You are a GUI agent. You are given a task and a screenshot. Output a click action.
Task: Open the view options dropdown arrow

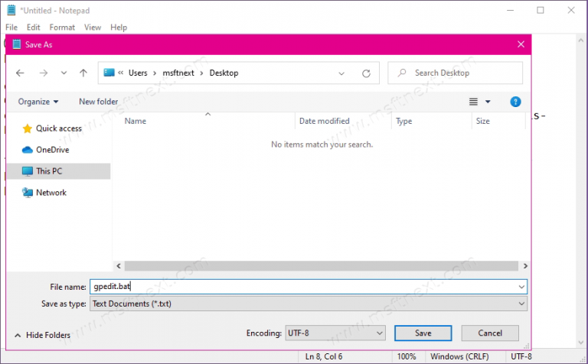(x=488, y=102)
